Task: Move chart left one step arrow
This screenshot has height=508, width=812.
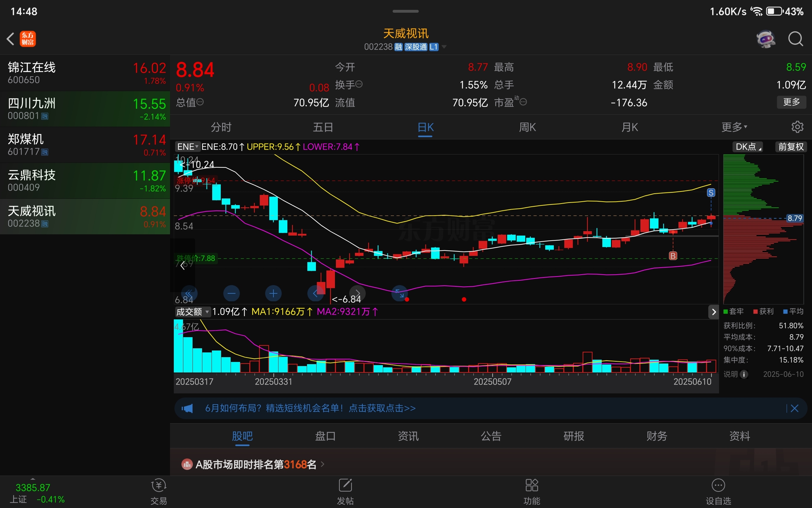Action: click(315, 294)
